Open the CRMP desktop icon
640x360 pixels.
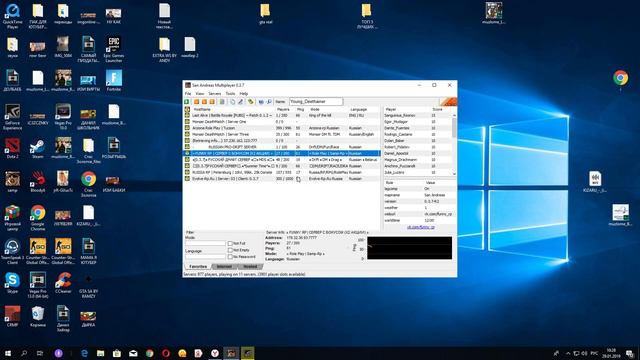tap(12, 317)
